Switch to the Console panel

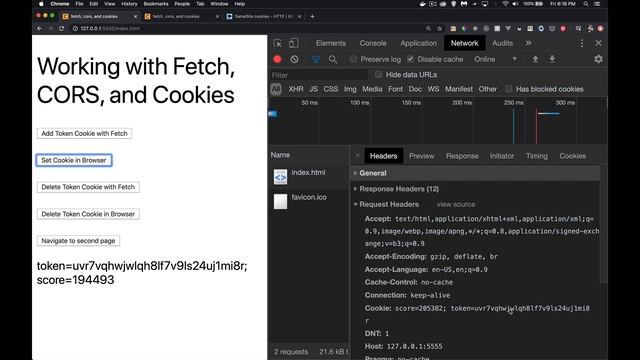(373, 43)
